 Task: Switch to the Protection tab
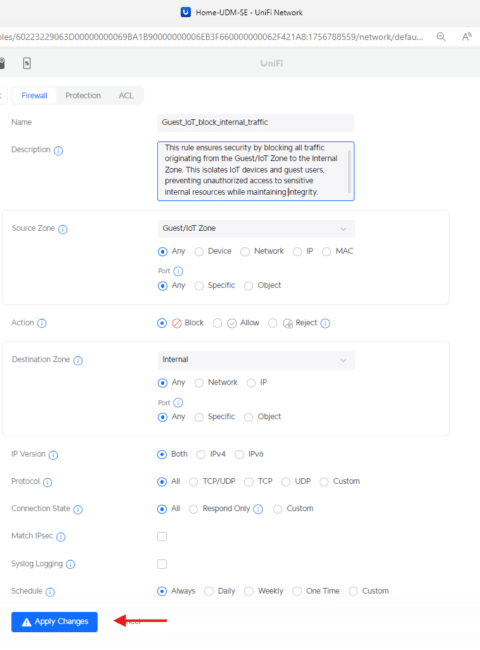click(83, 95)
